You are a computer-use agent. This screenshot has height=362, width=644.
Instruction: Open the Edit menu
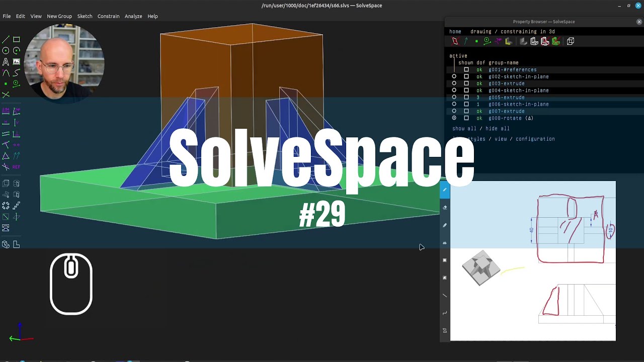click(20, 16)
